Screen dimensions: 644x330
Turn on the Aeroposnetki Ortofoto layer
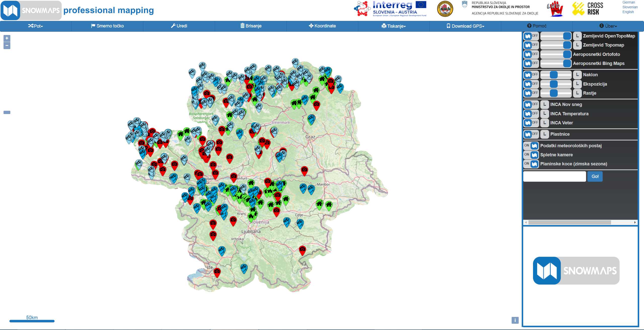(531, 54)
